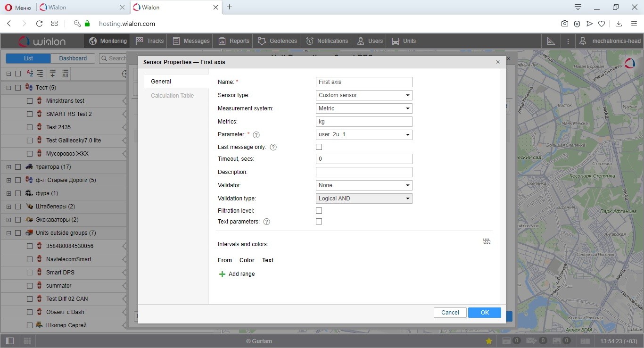Open the Sensor type dropdown
644x348 pixels.
tap(364, 95)
